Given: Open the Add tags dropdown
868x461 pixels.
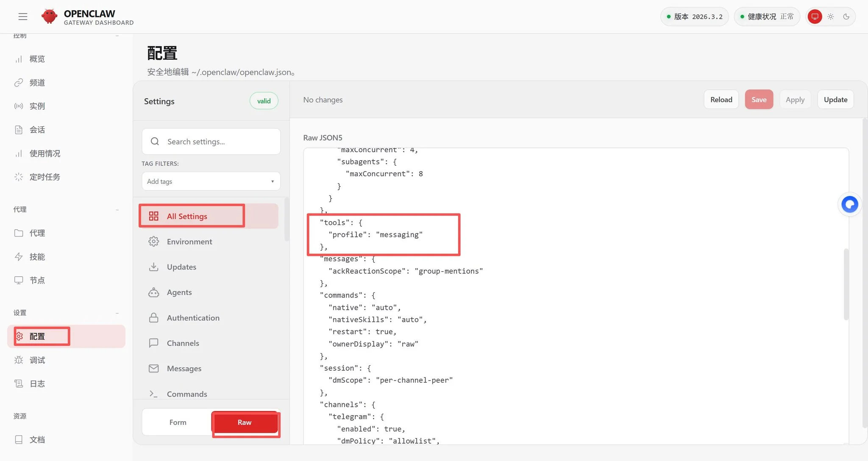Looking at the screenshot, I should (211, 181).
